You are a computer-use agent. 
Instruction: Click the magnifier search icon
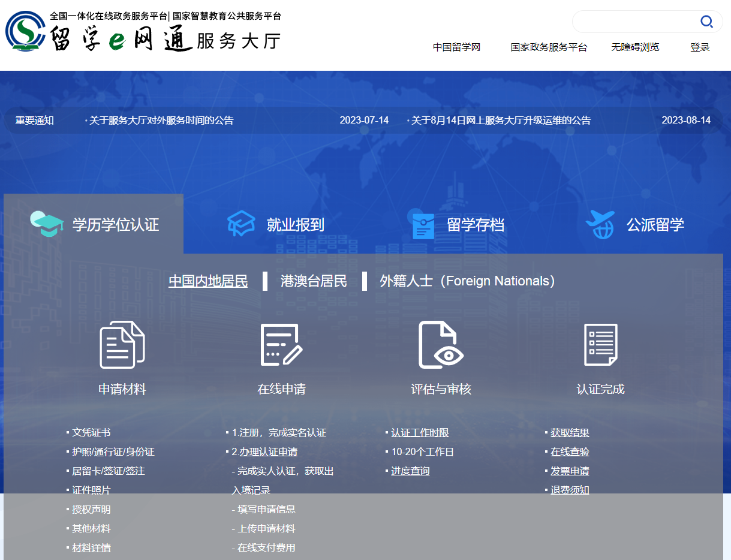(706, 22)
